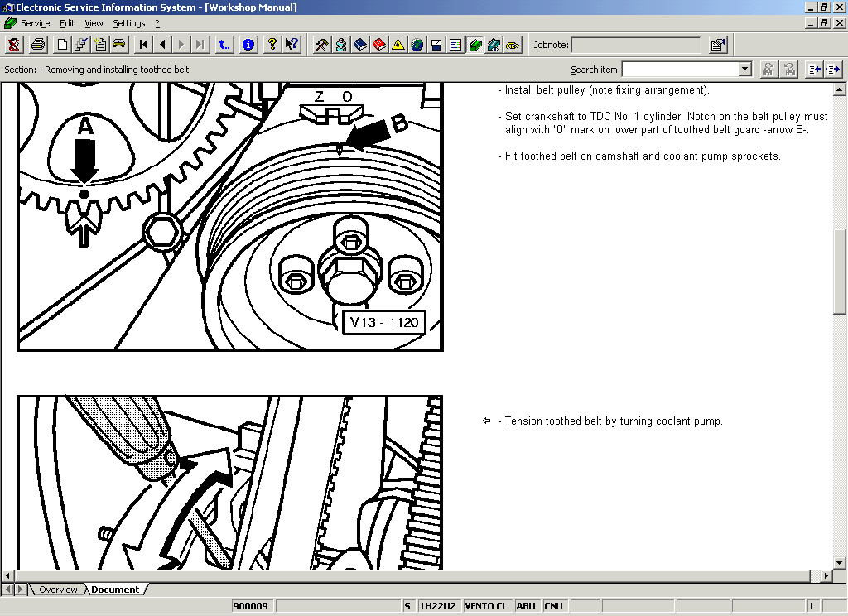Click the red crossed-out exit icon
The width and height of the screenshot is (848, 616).
[x=14, y=45]
